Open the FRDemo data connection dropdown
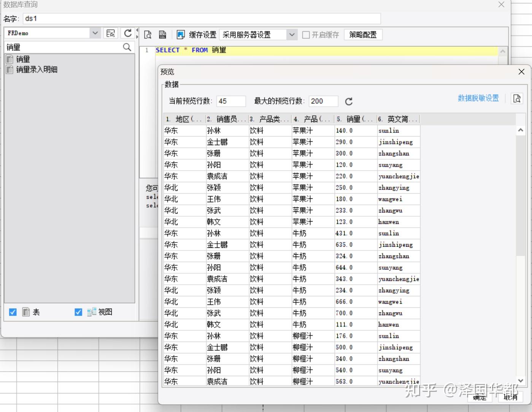Viewport: 532px width, 412px height. pos(95,33)
